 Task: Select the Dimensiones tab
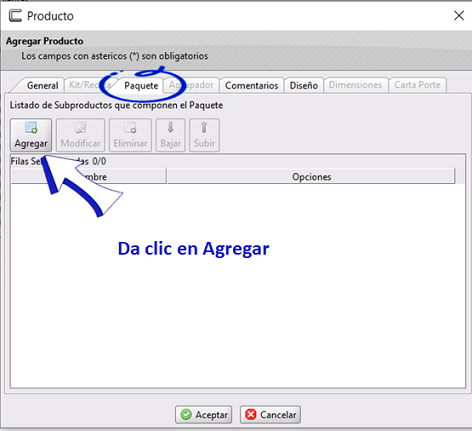coord(355,85)
